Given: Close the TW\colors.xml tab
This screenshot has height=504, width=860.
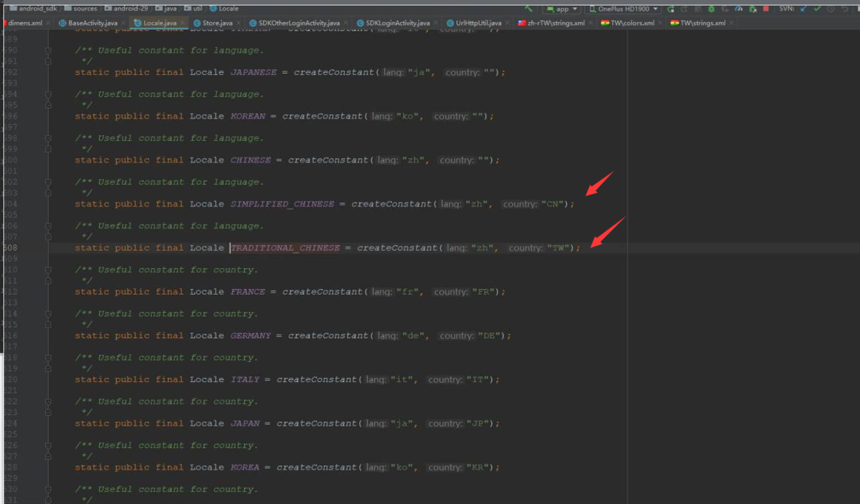Looking at the screenshot, I should pyautogui.click(x=661, y=23).
